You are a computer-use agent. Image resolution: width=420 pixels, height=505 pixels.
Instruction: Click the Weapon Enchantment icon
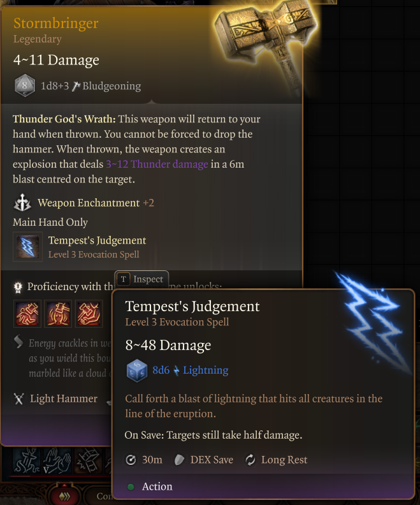22,203
